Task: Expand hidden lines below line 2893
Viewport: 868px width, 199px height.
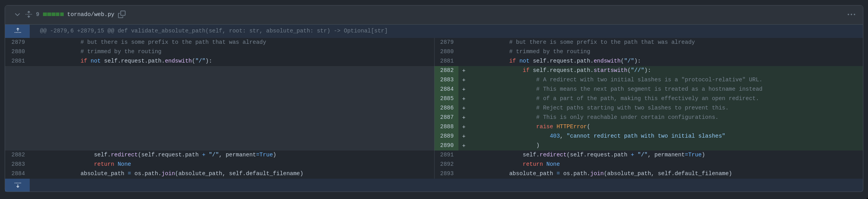Action: coord(18,185)
